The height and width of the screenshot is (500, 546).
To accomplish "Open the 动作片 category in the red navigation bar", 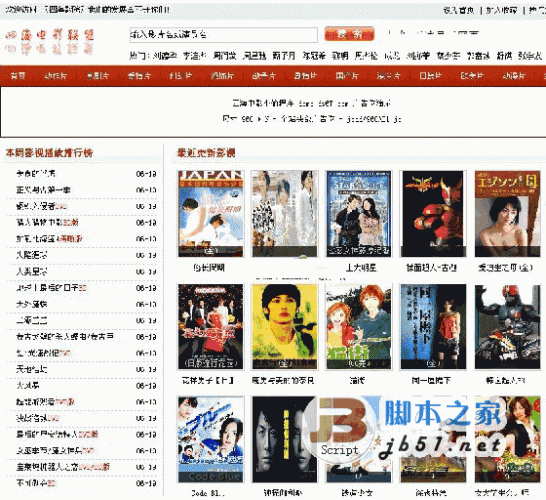I will (56, 76).
